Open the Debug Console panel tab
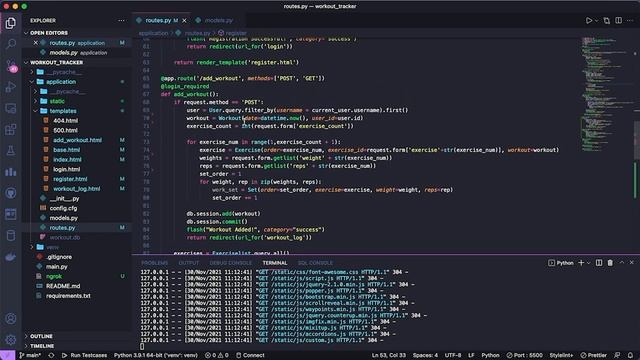This screenshot has height=360, width=640. click(231, 263)
